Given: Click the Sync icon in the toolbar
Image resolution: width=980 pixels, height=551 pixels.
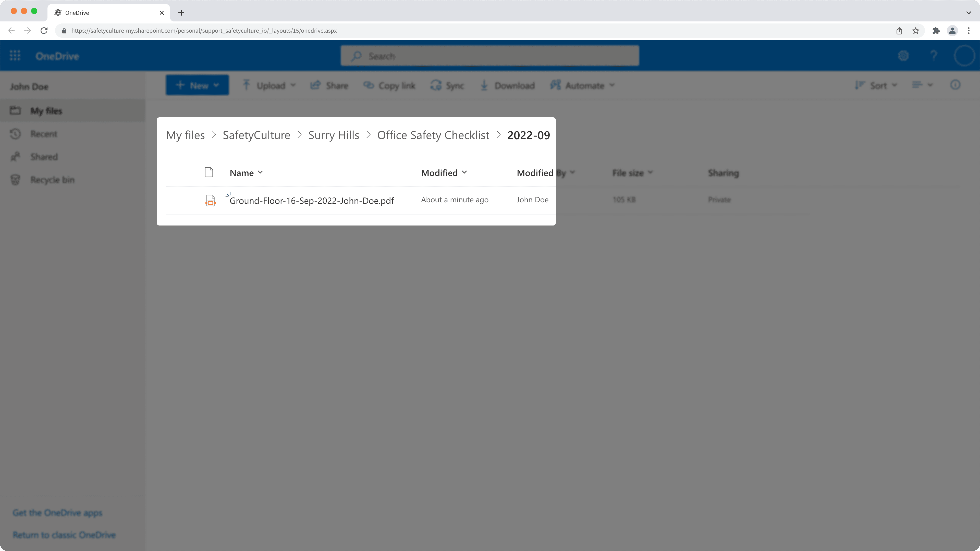Looking at the screenshot, I should tap(436, 85).
